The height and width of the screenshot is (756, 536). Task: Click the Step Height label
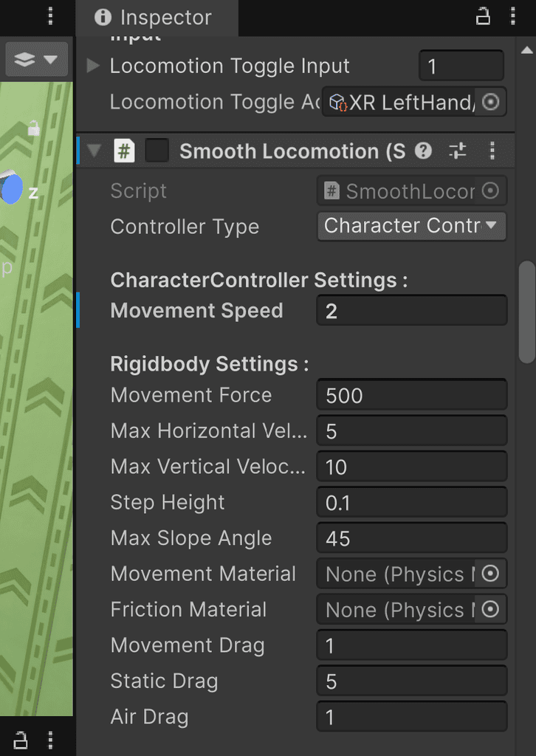pyautogui.click(x=168, y=502)
